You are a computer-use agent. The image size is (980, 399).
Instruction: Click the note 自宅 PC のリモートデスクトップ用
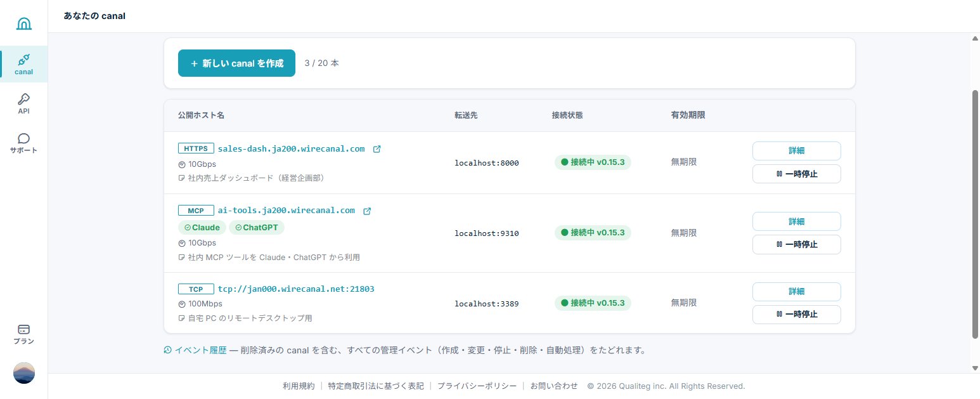point(250,318)
